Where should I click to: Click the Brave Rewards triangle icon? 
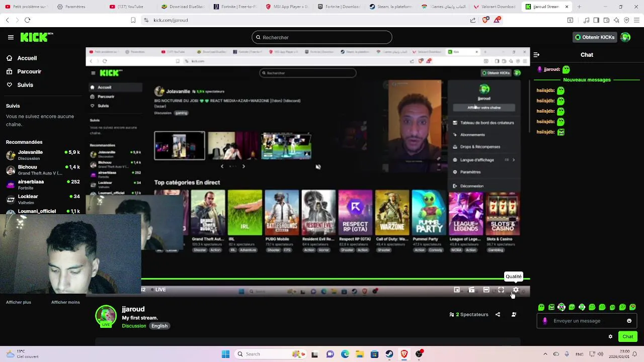[x=497, y=20]
